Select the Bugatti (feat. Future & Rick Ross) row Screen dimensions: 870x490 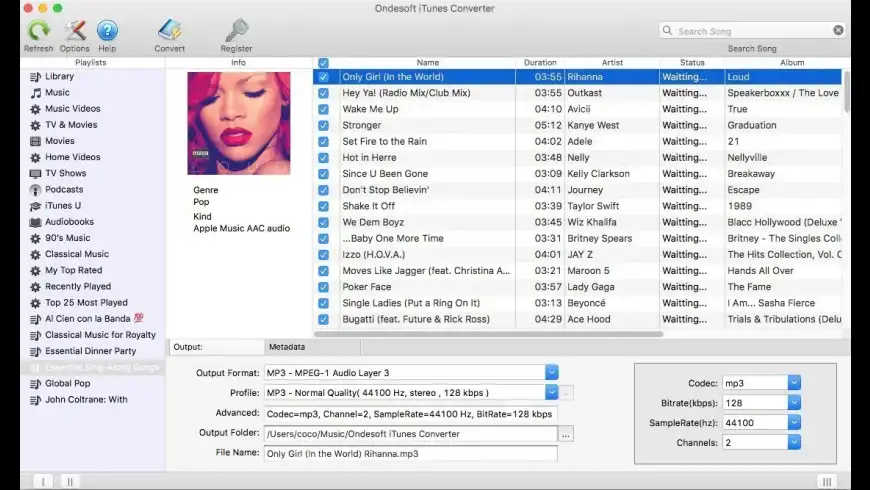pos(578,319)
